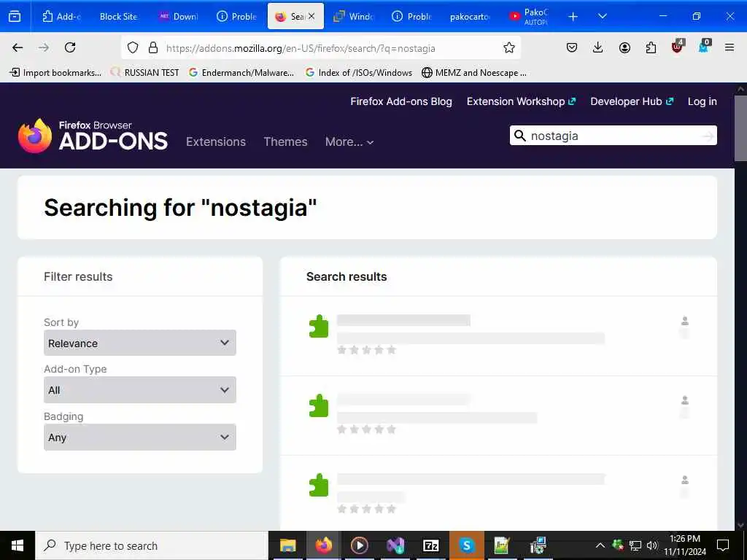Viewport: 747px width, 560px height.
Task: Click the site security padlock icon
Action: pos(153,47)
